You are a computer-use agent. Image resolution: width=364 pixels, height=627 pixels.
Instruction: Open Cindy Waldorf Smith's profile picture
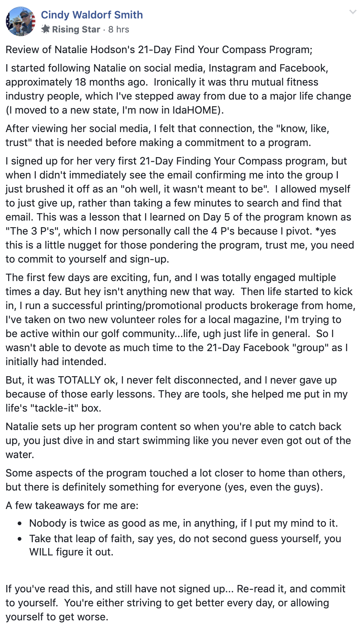(x=21, y=21)
